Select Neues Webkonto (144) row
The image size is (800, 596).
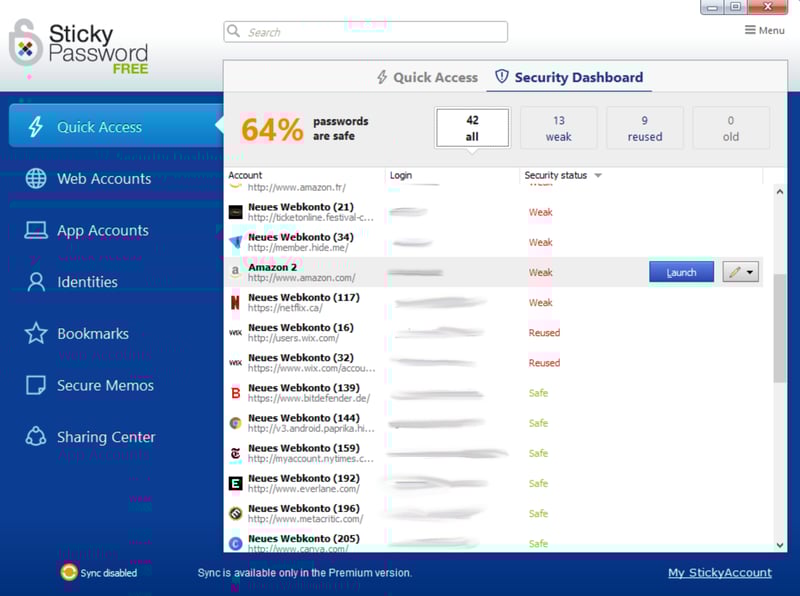click(x=493, y=423)
